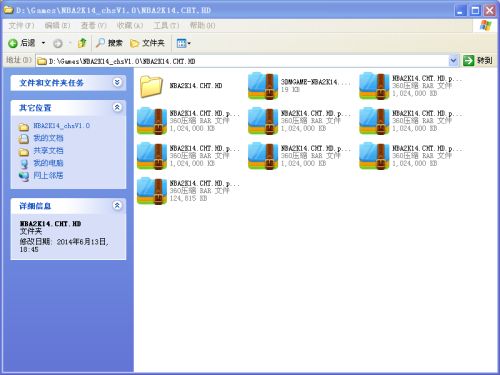Click the 124,815 KB size text
The width and height of the screenshot is (500, 375).
pos(189,198)
